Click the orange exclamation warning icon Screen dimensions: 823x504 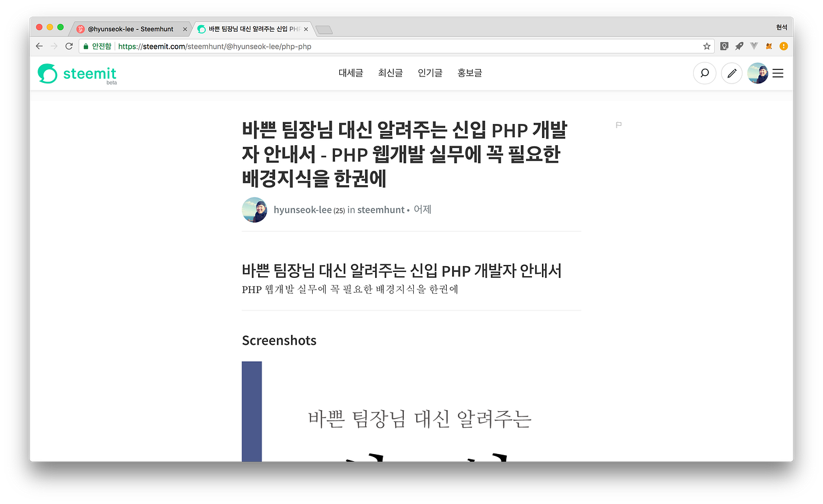tap(784, 46)
